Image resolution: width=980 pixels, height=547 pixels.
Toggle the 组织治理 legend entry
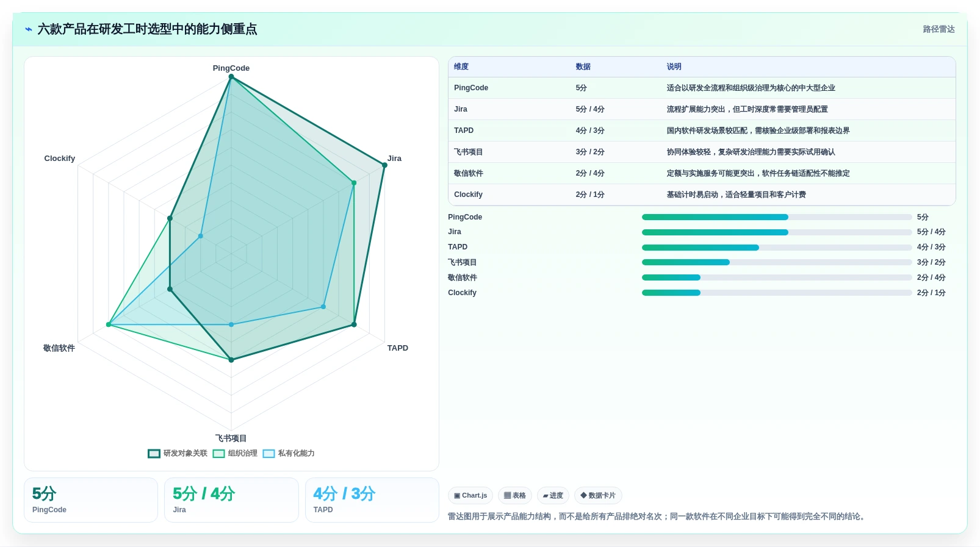click(x=235, y=453)
